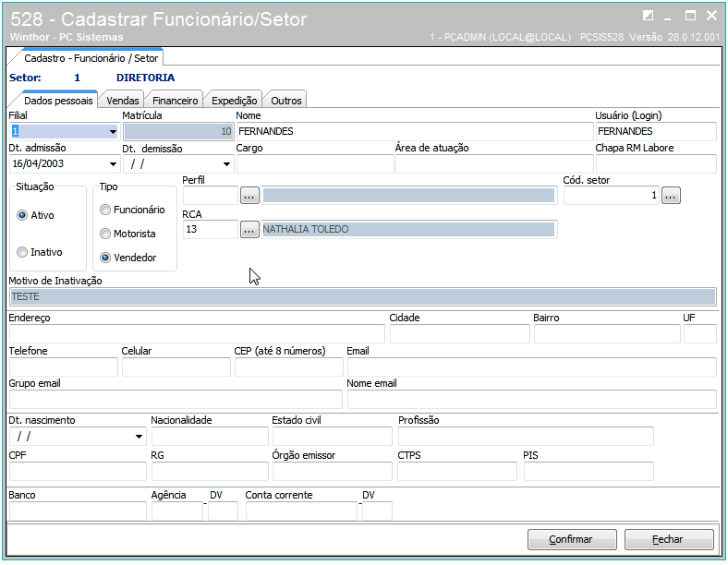Click into the PIS field
Image resolution: width=728 pixels, height=565 pixels.
tap(588, 472)
